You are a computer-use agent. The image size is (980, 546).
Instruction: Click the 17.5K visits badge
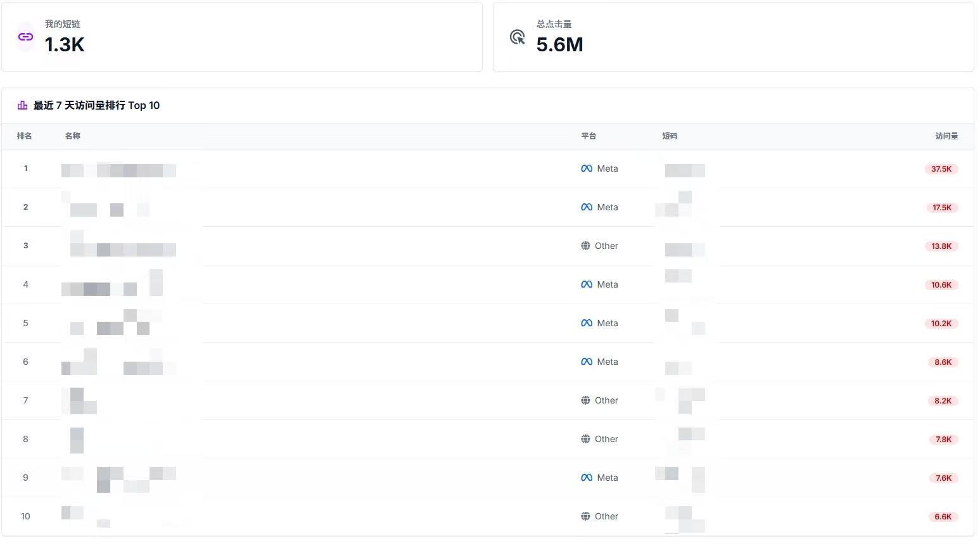pos(941,208)
